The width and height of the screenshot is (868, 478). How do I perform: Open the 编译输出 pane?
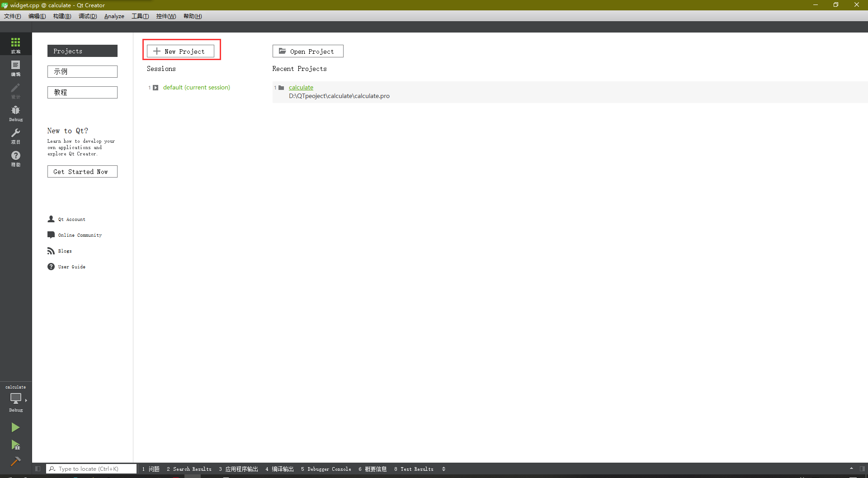coord(280,469)
